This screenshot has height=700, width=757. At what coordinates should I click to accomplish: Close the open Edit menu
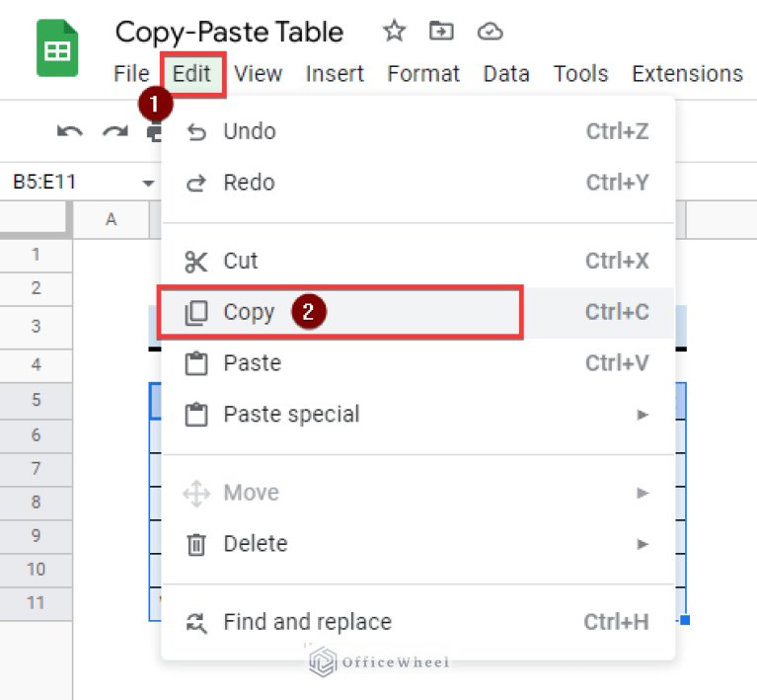pyautogui.click(x=192, y=74)
